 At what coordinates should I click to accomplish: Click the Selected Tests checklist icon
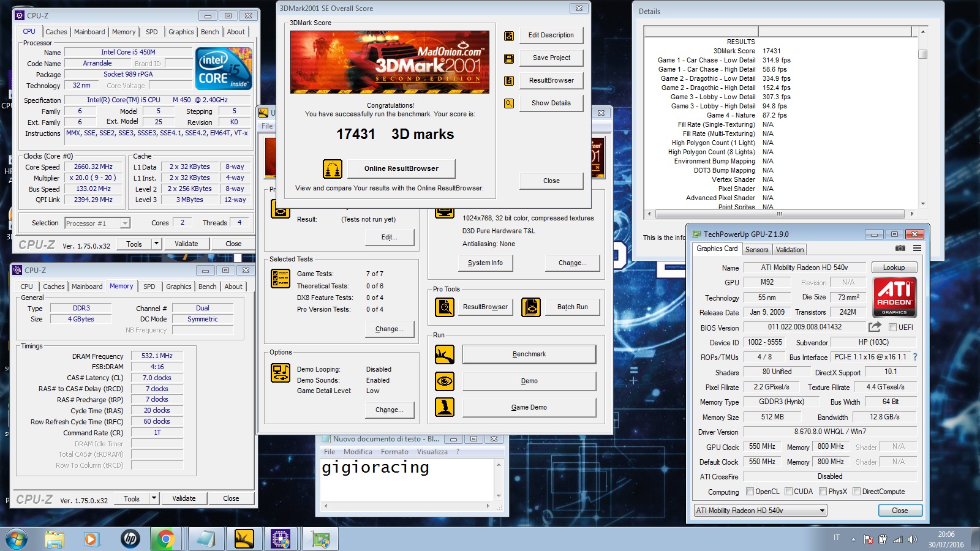point(281,279)
